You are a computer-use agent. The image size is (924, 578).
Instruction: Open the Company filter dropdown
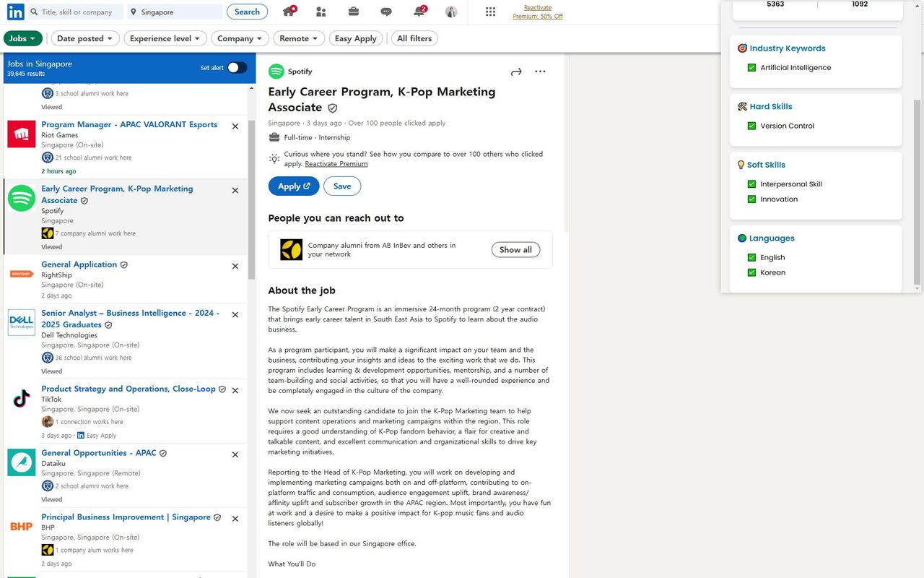pyautogui.click(x=240, y=38)
